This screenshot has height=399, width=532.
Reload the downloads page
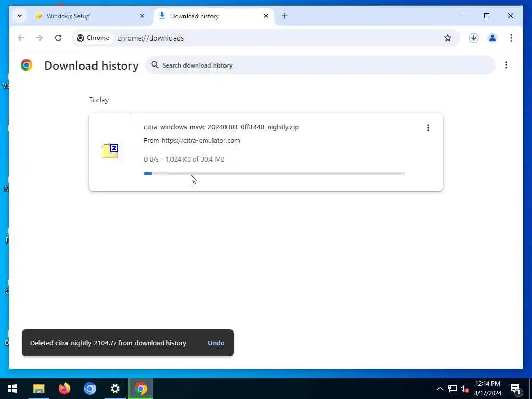[58, 38]
